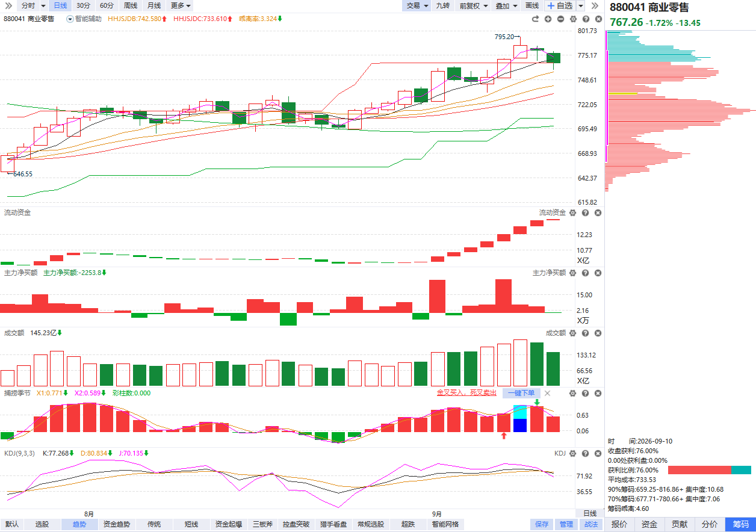Expand left panel with double-chevron icon
This screenshot has width=756, height=532.
[x=8, y=5]
